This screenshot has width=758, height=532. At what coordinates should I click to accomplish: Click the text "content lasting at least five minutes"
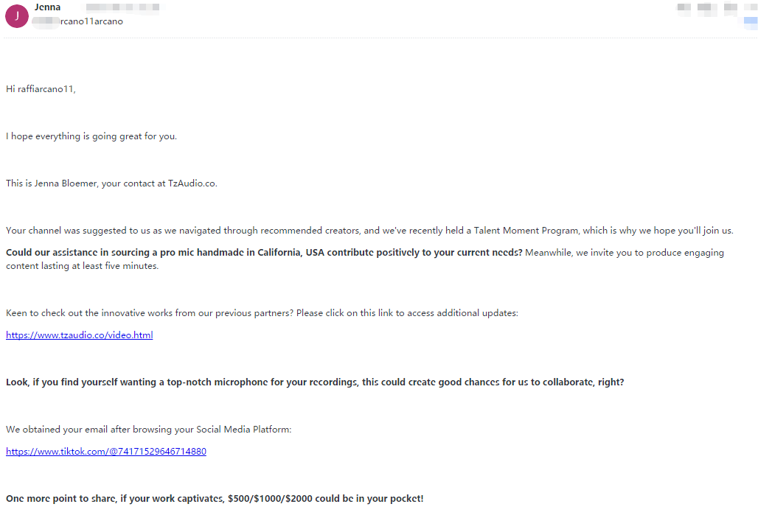tap(82, 266)
